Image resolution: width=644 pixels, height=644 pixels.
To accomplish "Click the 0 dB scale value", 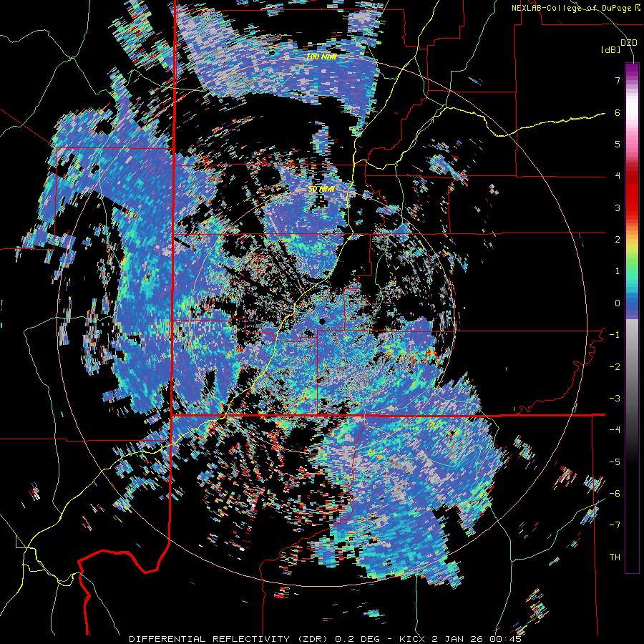I will pos(618,303).
